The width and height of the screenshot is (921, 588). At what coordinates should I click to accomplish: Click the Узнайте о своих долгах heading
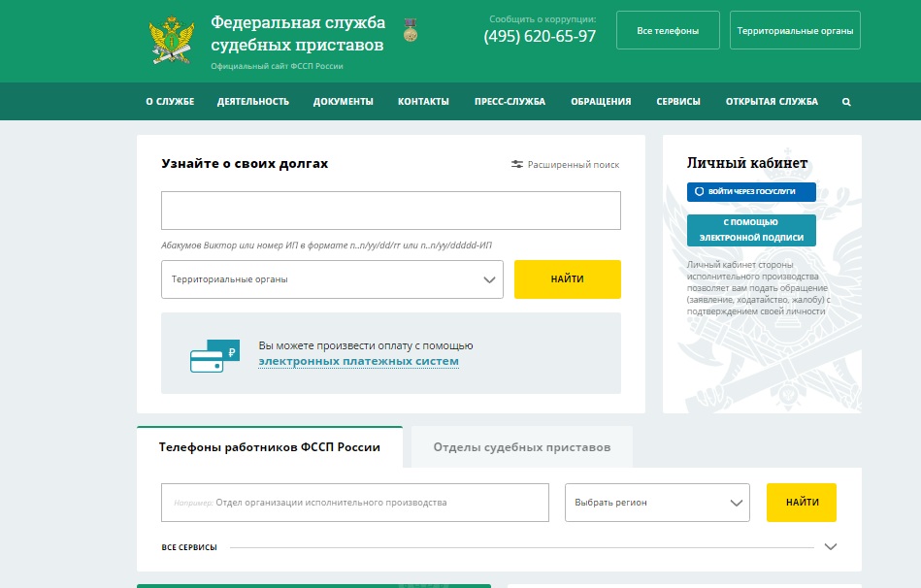pos(245,163)
